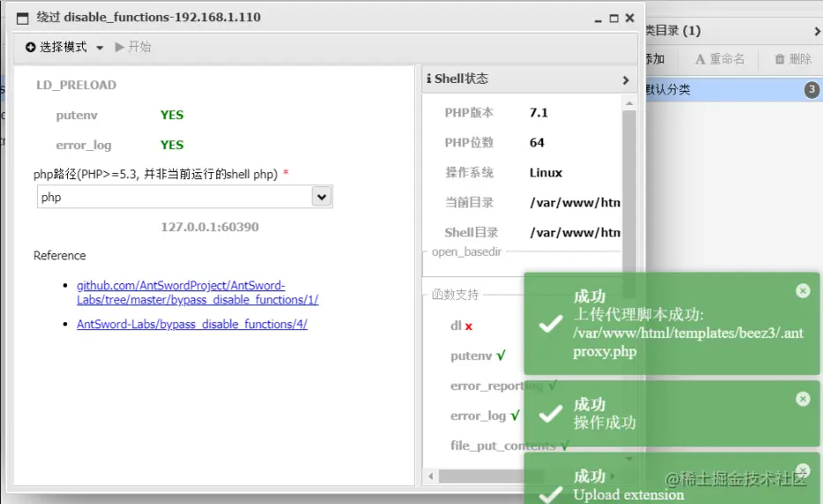Select the 默认分类 category row

pyautogui.click(x=734, y=90)
